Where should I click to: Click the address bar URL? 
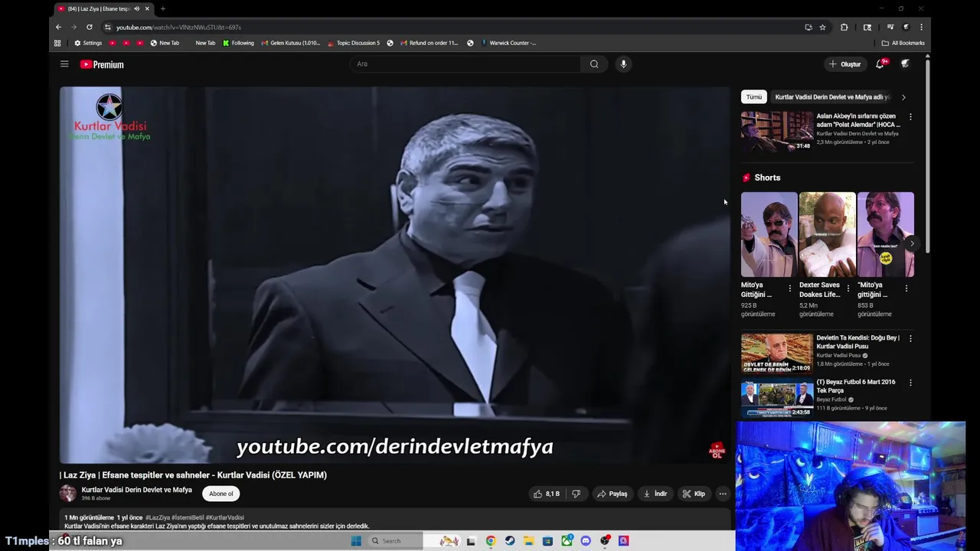(x=178, y=28)
